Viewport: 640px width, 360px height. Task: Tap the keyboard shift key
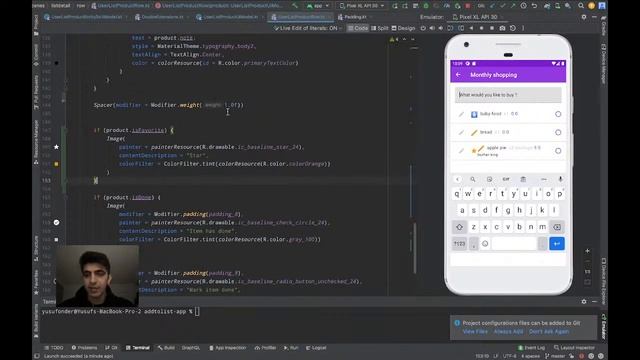[459, 227]
